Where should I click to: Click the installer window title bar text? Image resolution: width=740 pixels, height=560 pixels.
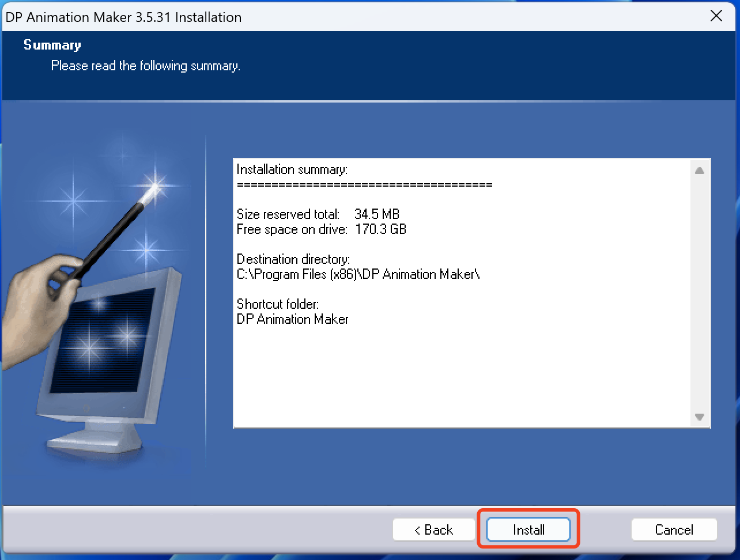pyautogui.click(x=123, y=17)
